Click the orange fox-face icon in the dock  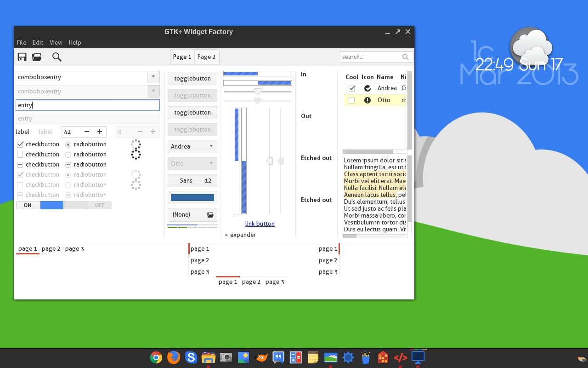[x=261, y=357]
